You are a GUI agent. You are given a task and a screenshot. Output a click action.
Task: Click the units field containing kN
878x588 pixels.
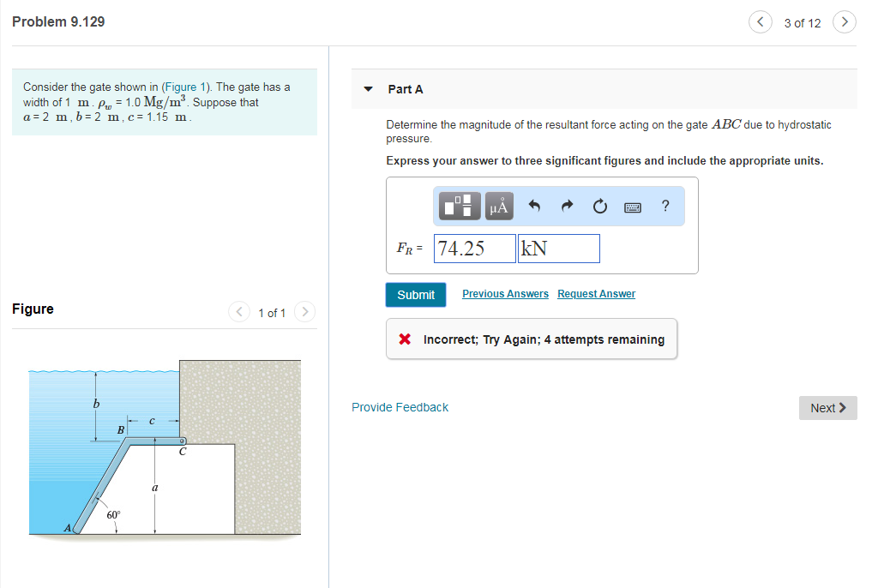pos(559,248)
